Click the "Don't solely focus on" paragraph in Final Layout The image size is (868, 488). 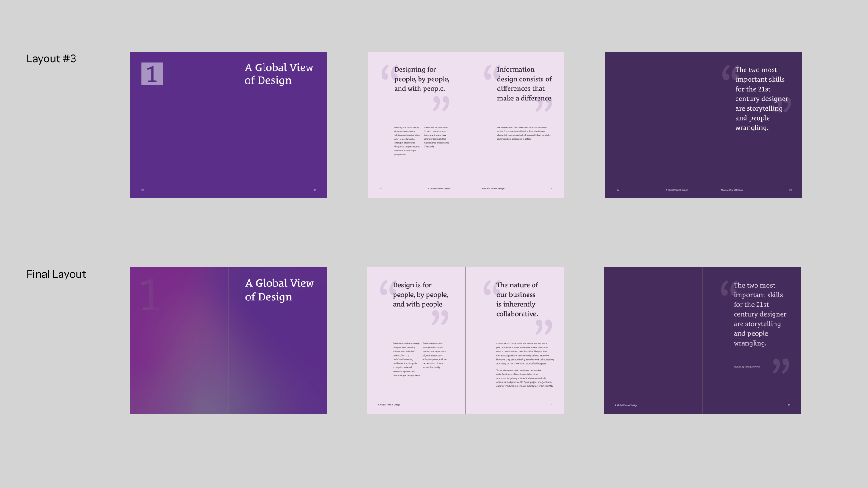point(434,355)
